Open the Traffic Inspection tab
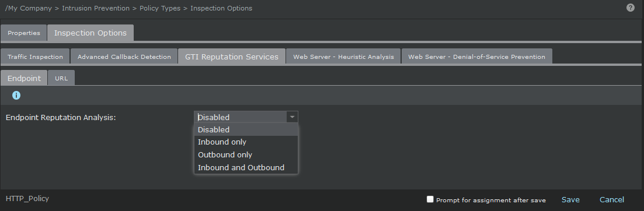Viewport: 644px width, 211px height. point(35,57)
